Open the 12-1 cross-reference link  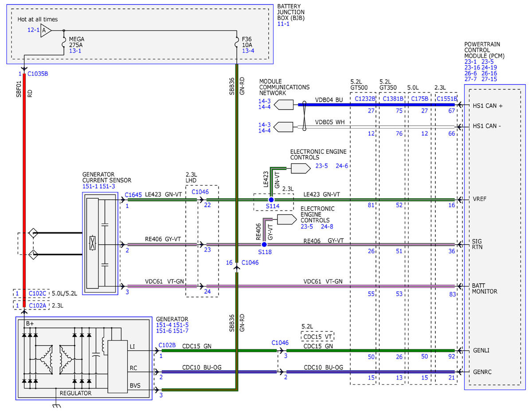pyautogui.click(x=33, y=30)
